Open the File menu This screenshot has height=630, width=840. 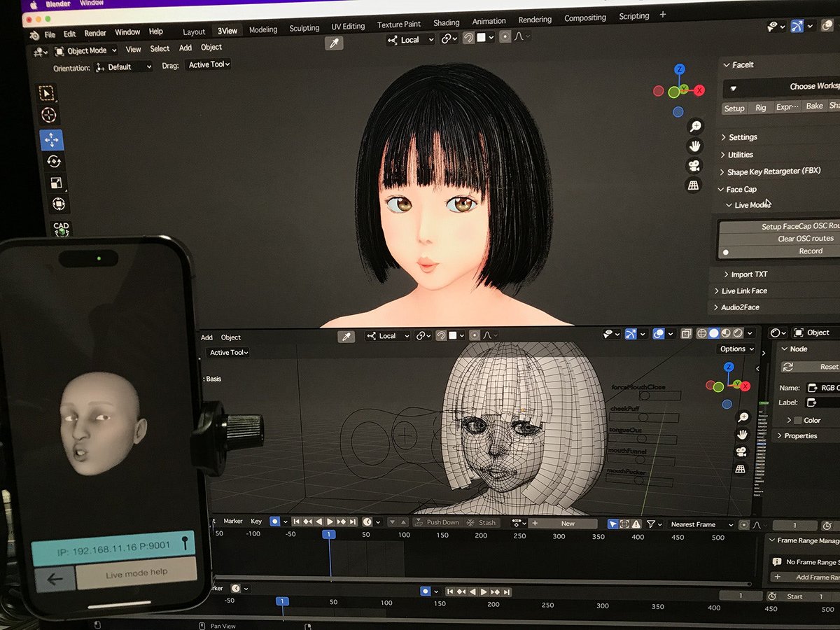pyautogui.click(x=50, y=34)
